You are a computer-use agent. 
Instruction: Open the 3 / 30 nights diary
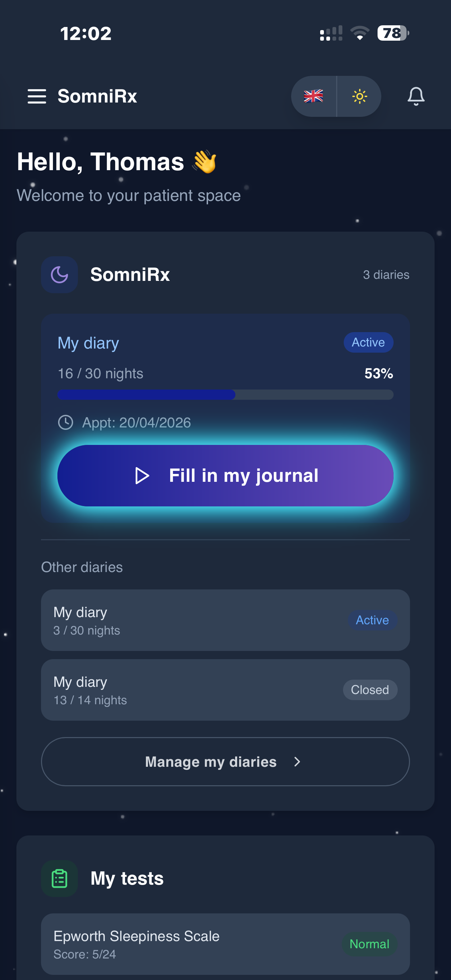tap(190, 620)
